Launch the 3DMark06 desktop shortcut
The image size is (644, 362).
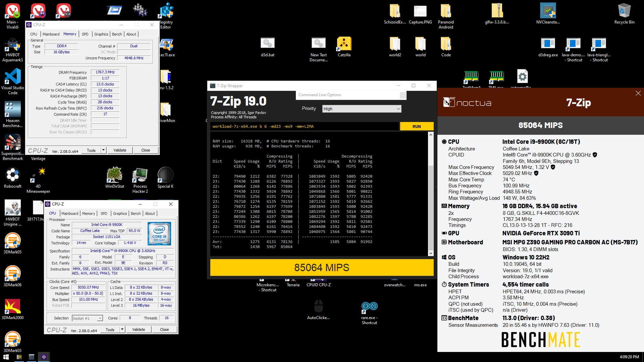pos(12,276)
